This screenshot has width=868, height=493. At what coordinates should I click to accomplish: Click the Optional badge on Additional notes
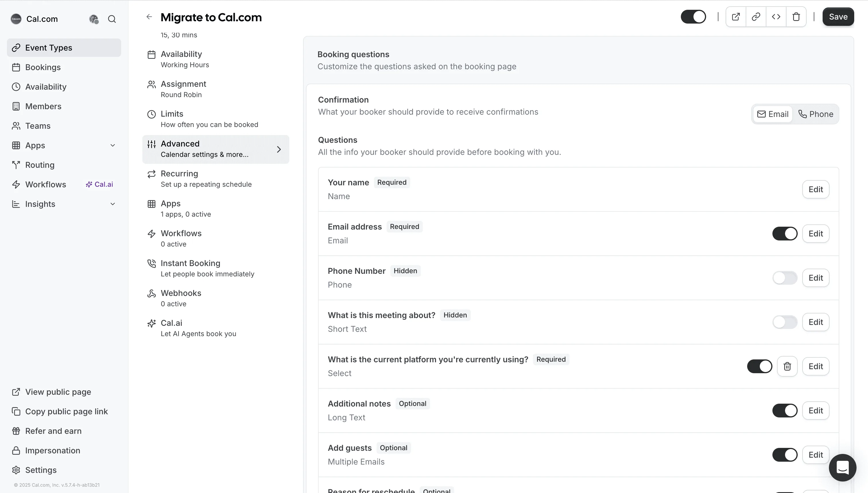pos(412,404)
